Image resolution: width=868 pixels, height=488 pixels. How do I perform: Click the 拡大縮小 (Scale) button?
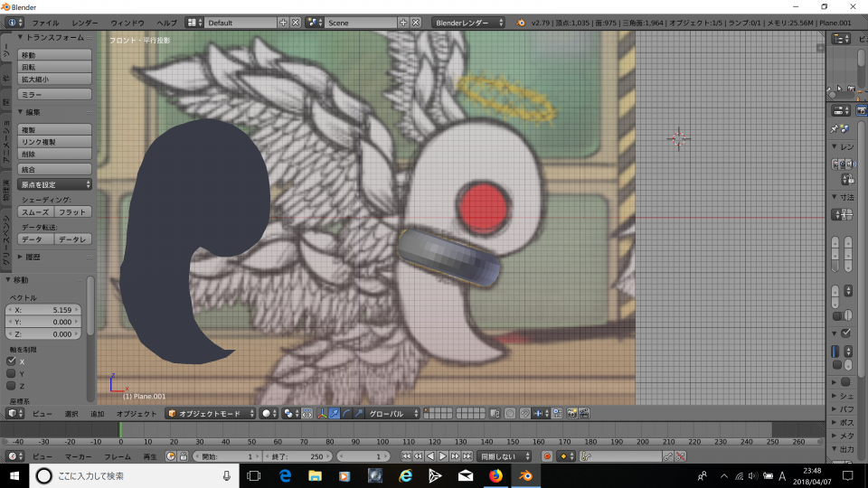pyautogui.click(x=54, y=80)
